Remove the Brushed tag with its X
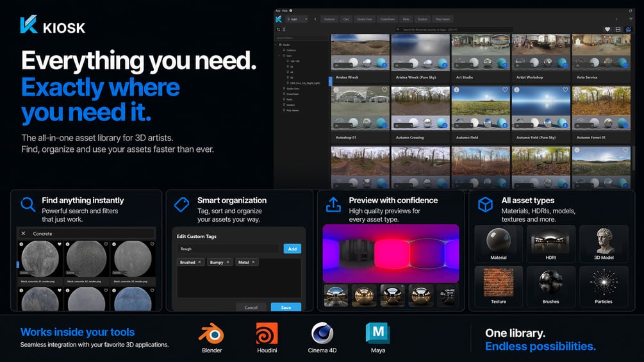 [199, 262]
